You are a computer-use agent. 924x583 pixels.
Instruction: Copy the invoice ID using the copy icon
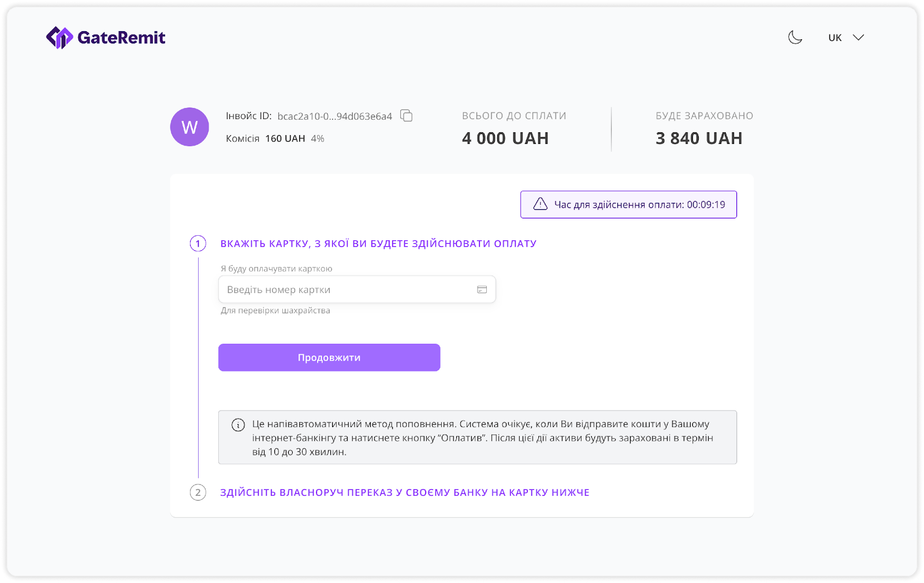(407, 116)
